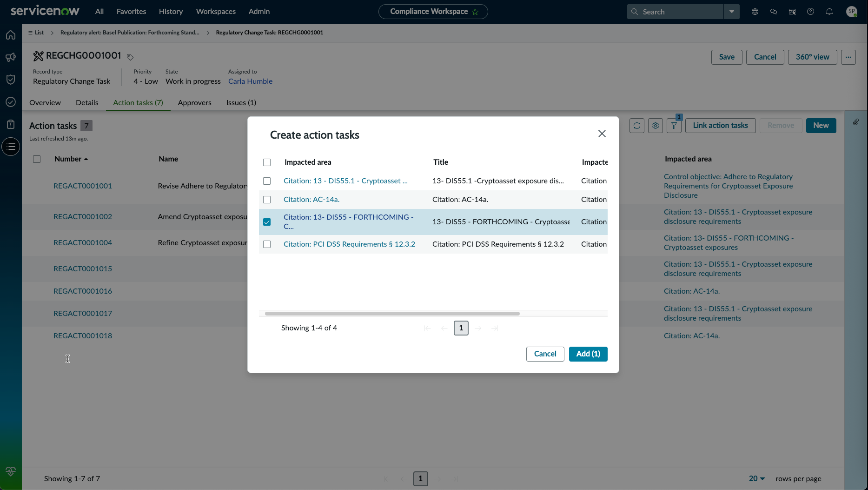Click the New button
868x490 pixels.
[x=821, y=126]
